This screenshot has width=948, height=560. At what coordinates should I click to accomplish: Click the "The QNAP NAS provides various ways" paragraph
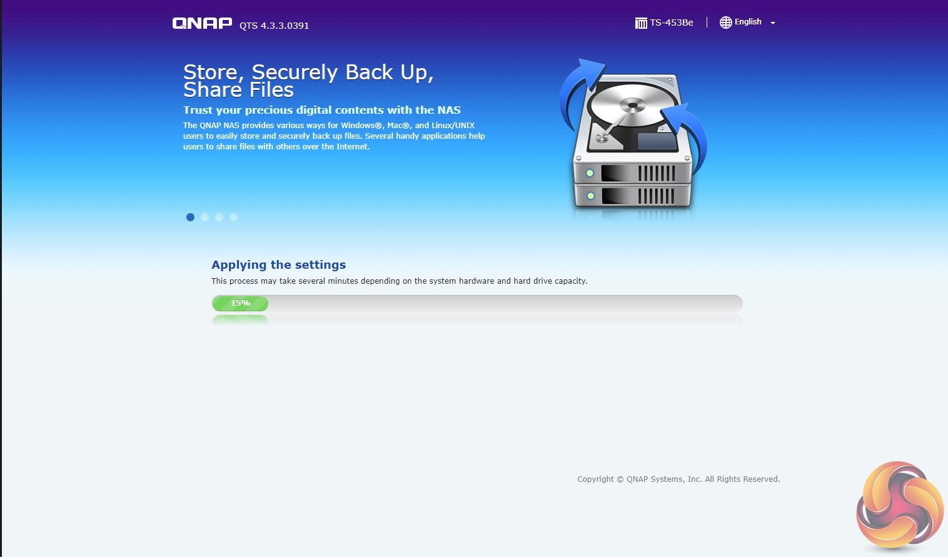click(x=334, y=136)
